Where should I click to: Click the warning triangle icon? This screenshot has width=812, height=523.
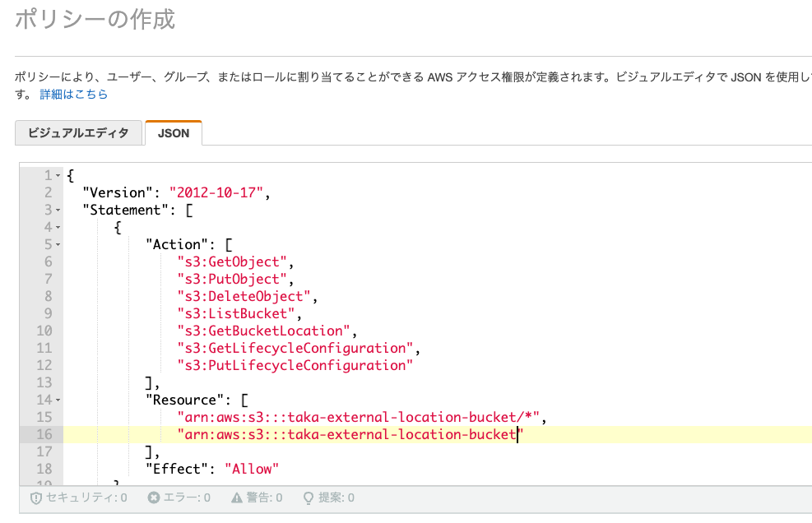[237, 498]
